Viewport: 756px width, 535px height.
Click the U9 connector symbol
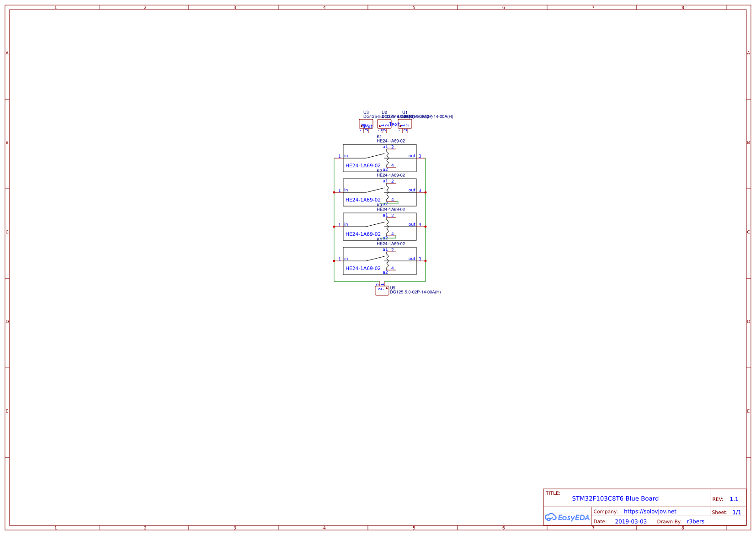(x=382, y=291)
